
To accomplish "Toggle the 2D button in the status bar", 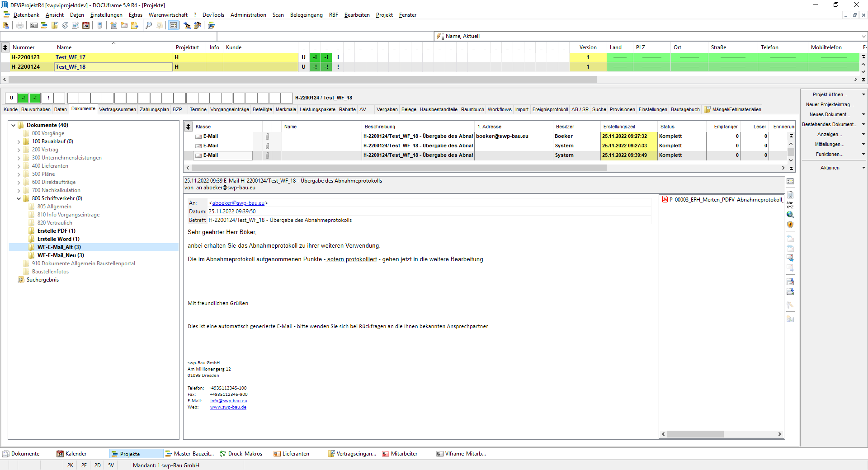I will pyautogui.click(x=98, y=465).
